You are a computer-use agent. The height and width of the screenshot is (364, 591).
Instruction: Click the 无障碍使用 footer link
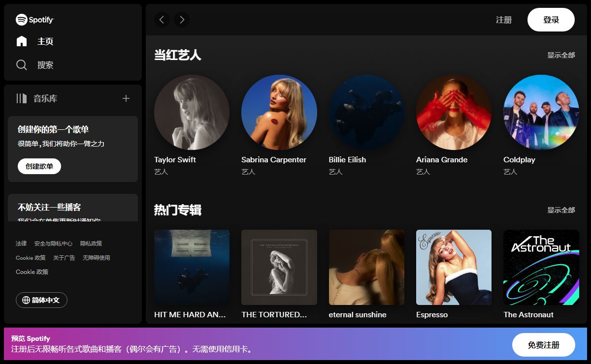pos(97,258)
